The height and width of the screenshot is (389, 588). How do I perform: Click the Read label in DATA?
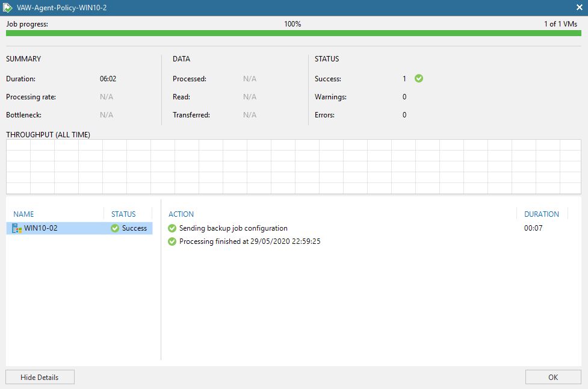pos(181,97)
